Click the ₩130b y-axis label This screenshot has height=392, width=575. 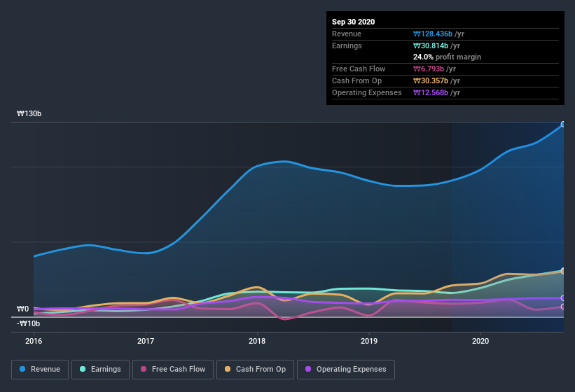[29, 113]
